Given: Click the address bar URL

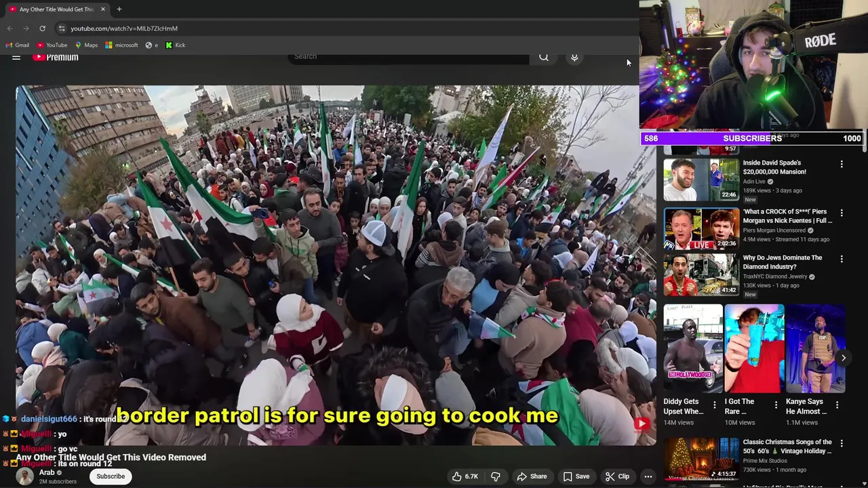Looking at the screenshot, I should click(124, 28).
